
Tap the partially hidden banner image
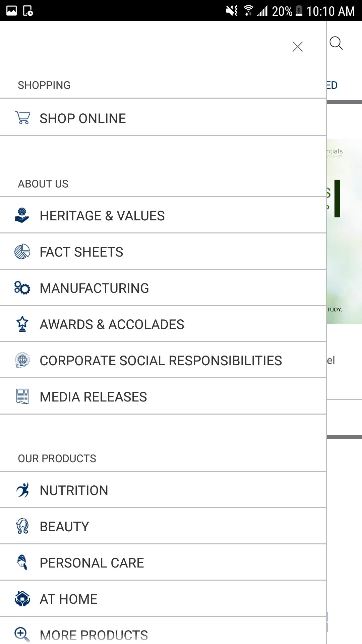pyautogui.click(x=344, y=231)
